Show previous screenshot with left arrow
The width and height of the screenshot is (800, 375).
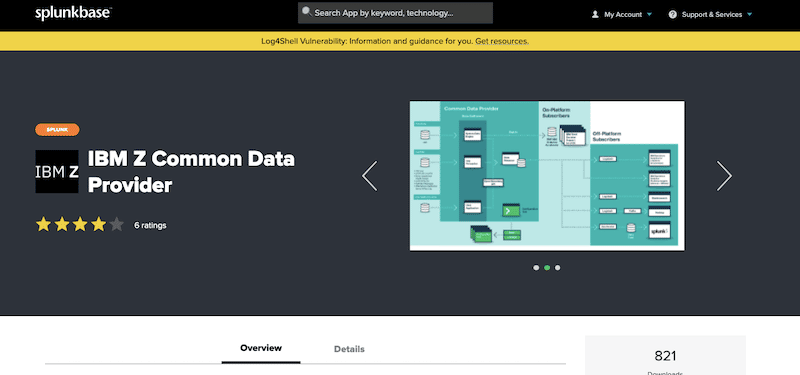pyautogui.click(x=370, y=176)
